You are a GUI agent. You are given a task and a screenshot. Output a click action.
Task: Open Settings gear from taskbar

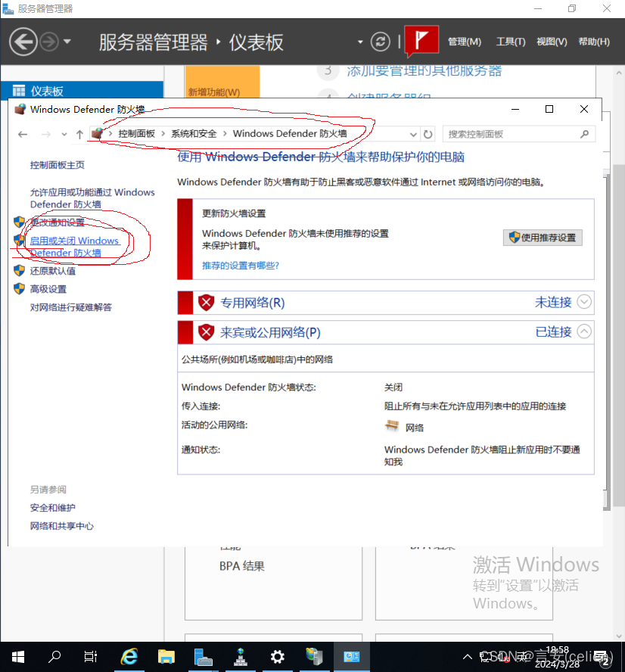point(277,657)
